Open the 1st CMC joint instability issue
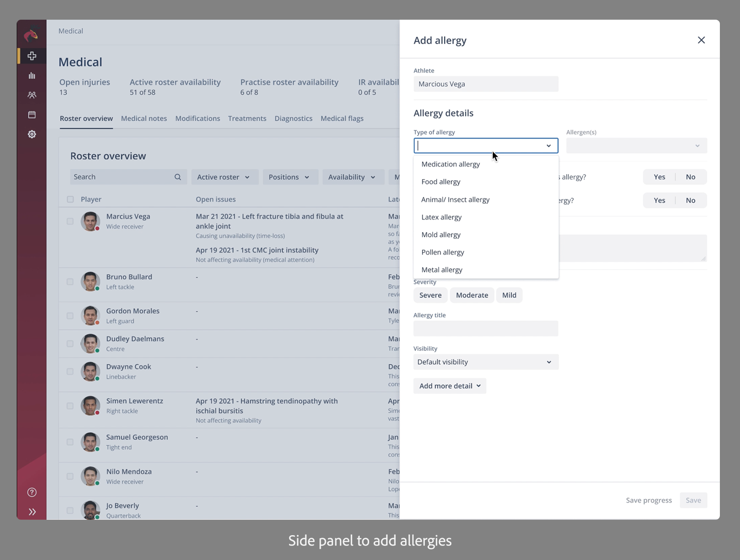This screenshot has height=560, width=740. pos(257,250)
